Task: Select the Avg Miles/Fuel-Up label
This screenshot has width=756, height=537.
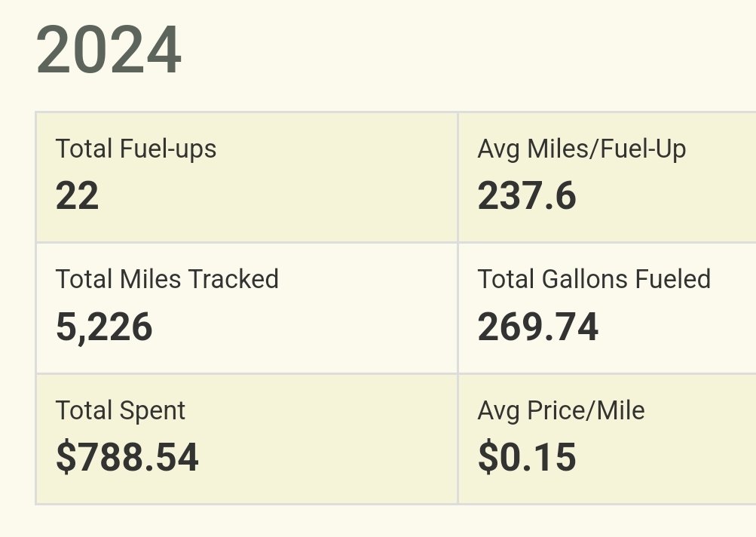Action: click(581, 149)
